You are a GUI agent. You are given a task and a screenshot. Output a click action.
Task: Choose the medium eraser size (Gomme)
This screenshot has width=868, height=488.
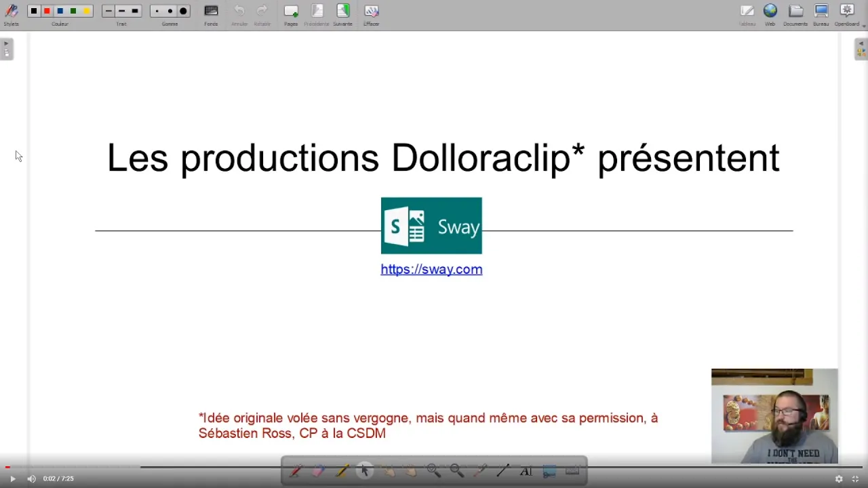pos(170,11)
